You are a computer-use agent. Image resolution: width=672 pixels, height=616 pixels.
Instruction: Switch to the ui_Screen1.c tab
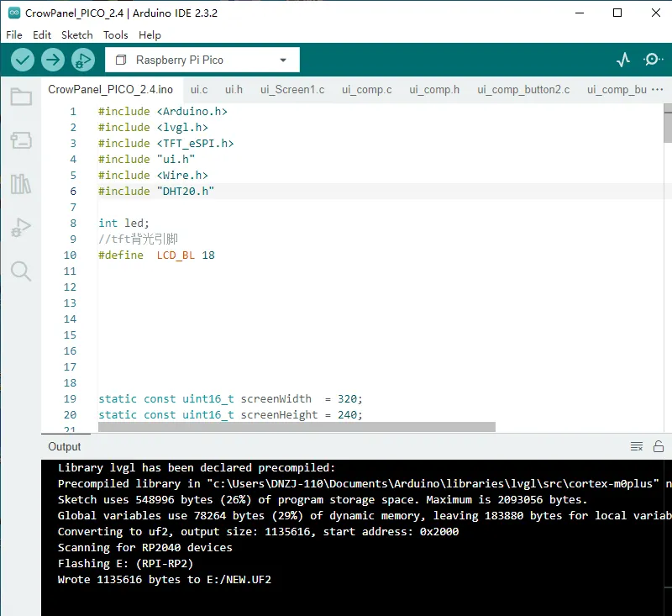click(291, 89)
